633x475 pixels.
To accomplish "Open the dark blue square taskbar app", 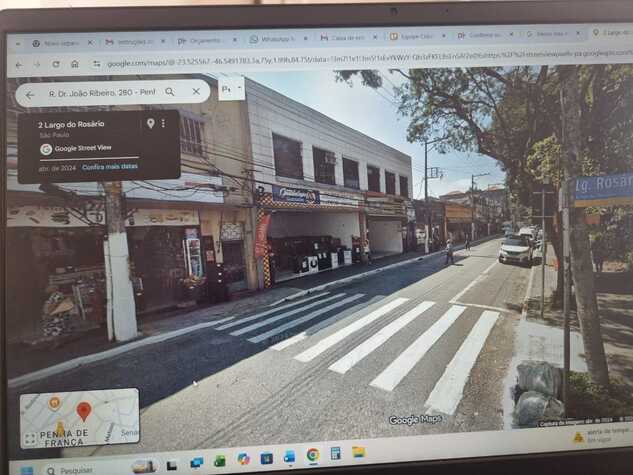I will (x=266, y=458).
